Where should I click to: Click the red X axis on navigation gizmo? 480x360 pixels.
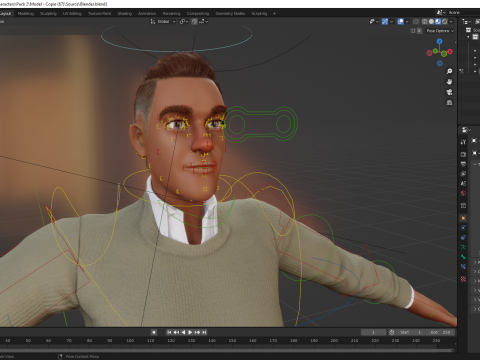tap(450, 52)
